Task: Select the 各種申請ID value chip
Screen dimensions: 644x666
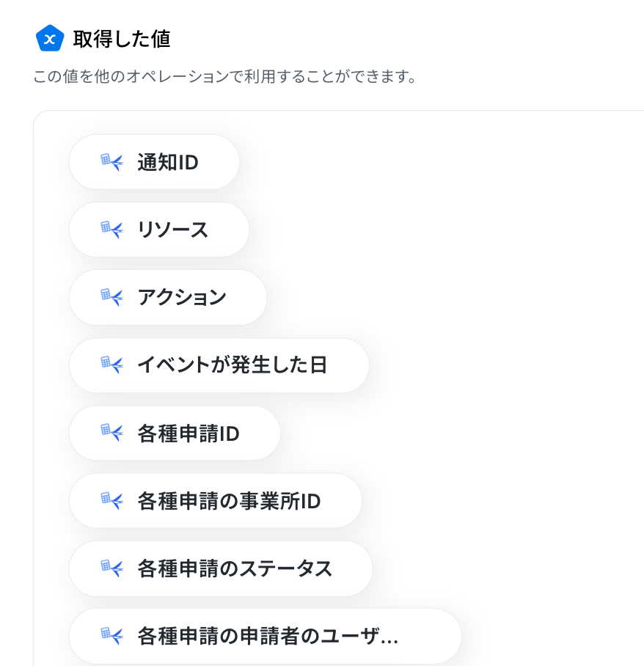Action: click(175, 433)
